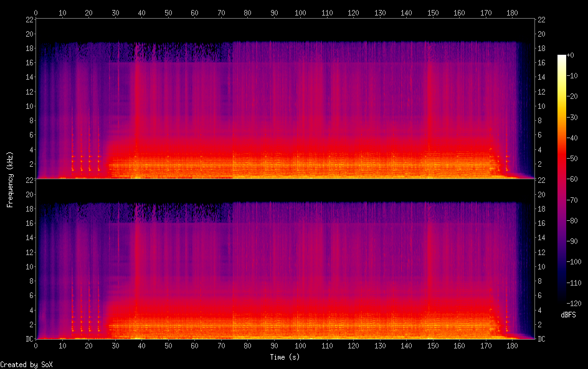Viewport: 588px width, 369px height.
Task: Click the "90" tick on the bottom time axis
Action: point(274,346)
